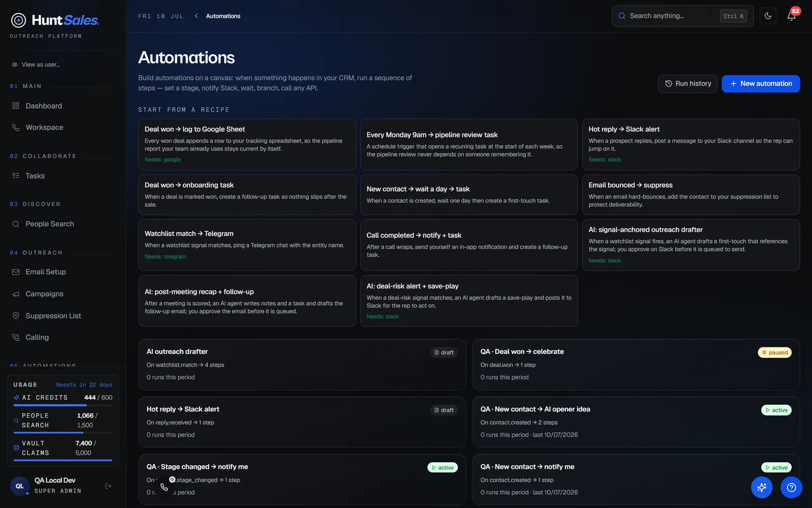812x508 pixels.
Task: Click the Automations breadcrumb
Action: pos(223,16)
